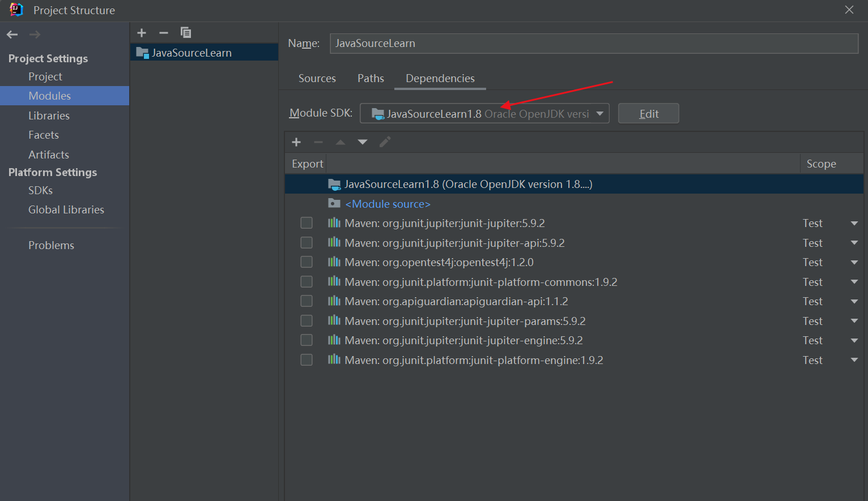Check export for apiguardian-api:1.1.2
Screen dimensions: 868x501
[307, 301]
